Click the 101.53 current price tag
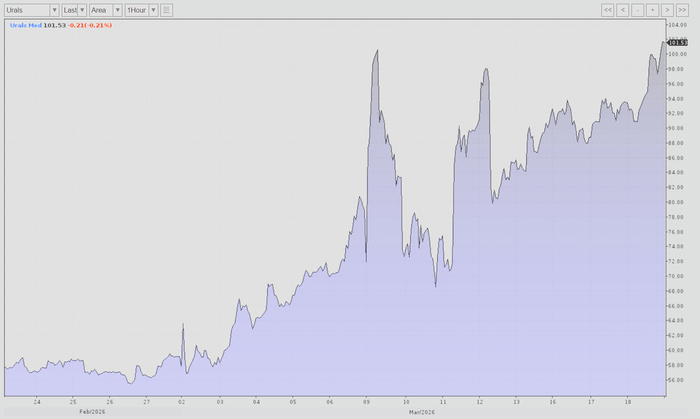 click(x=677, y=42)
